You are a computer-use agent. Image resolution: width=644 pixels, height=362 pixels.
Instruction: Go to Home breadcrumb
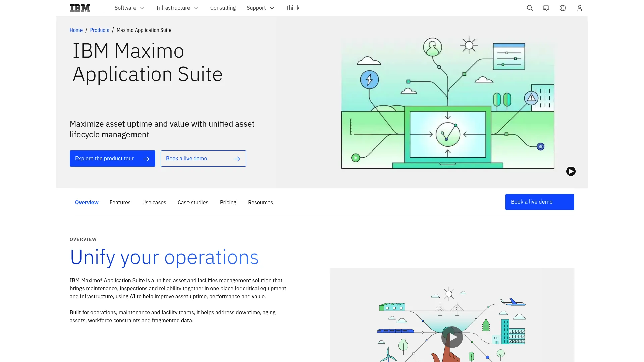pos(76,30)
